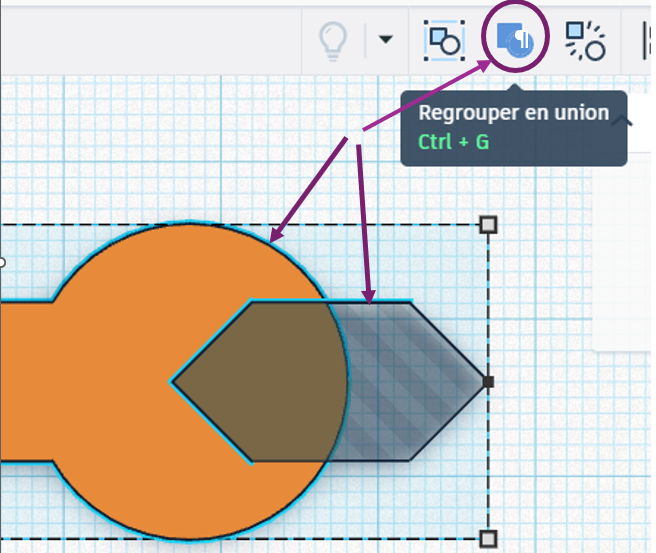The height and width of the screenshot is (553, 656).
Task: Click the Regrouper en union icon
Action: click(x=516, y=40)
